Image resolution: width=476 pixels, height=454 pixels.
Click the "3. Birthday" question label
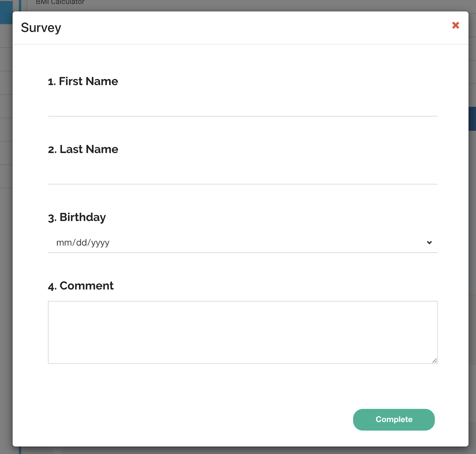[x=77, y=217]
